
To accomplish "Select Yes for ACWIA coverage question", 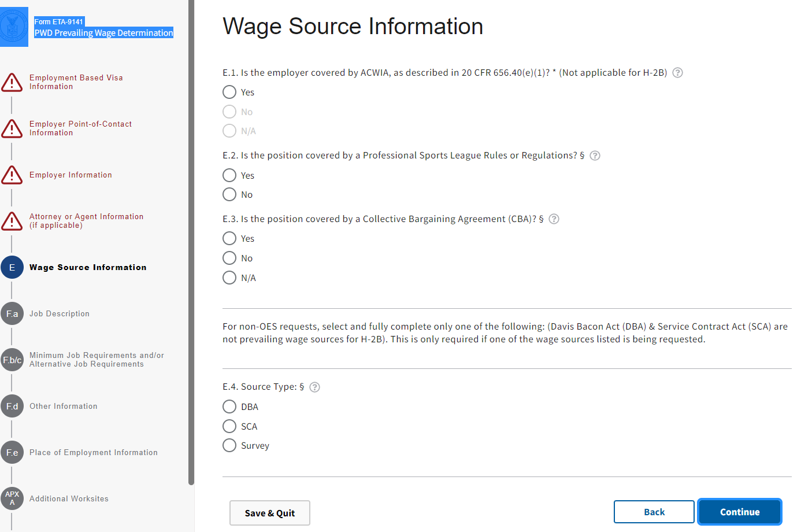I will click(229, 93).
